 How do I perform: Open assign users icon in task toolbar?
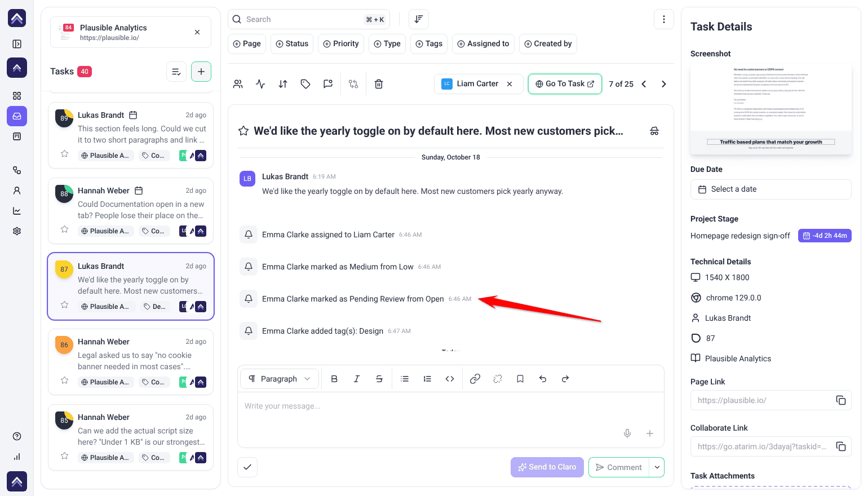[x=238, y=84]
